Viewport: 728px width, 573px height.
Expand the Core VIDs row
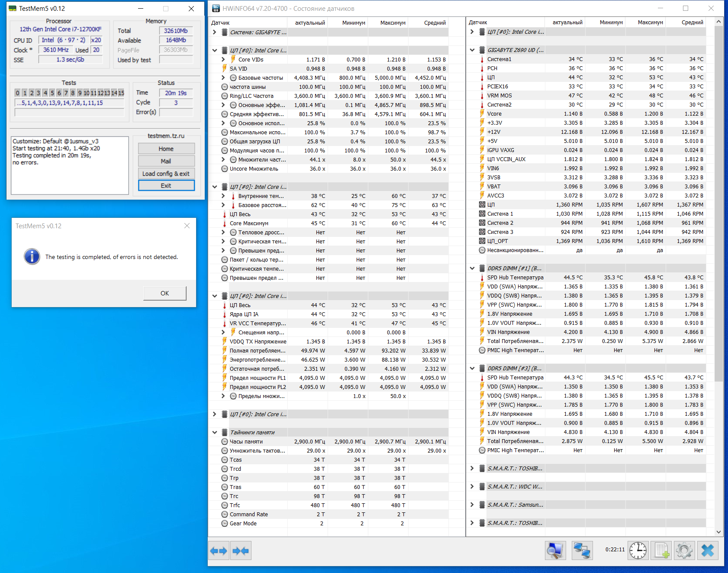click(x=223, y=59)
